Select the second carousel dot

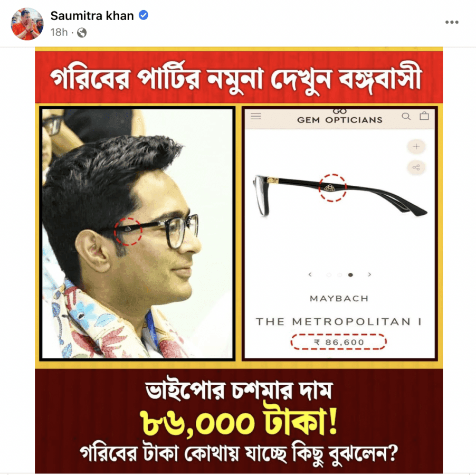[x=340, y=274]
